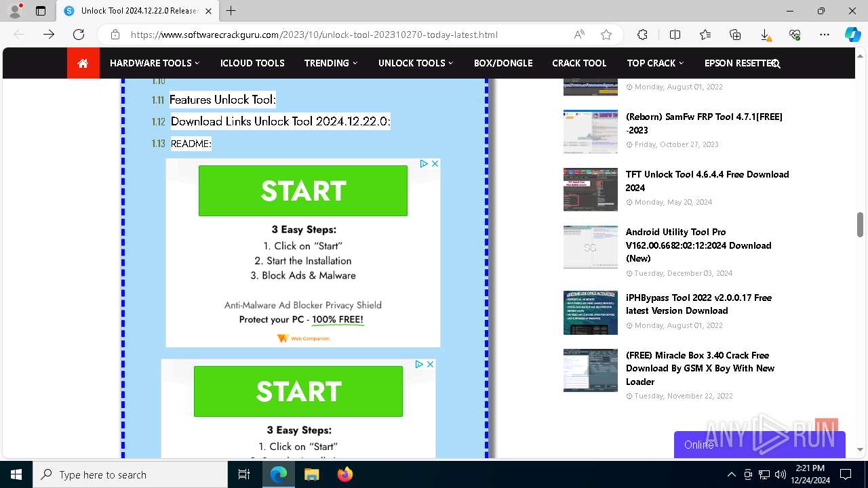The height and width of the screenshot is (488, 868).
Task: Jump to Features Unlock Tool section
Action: [x=222, y=100]
